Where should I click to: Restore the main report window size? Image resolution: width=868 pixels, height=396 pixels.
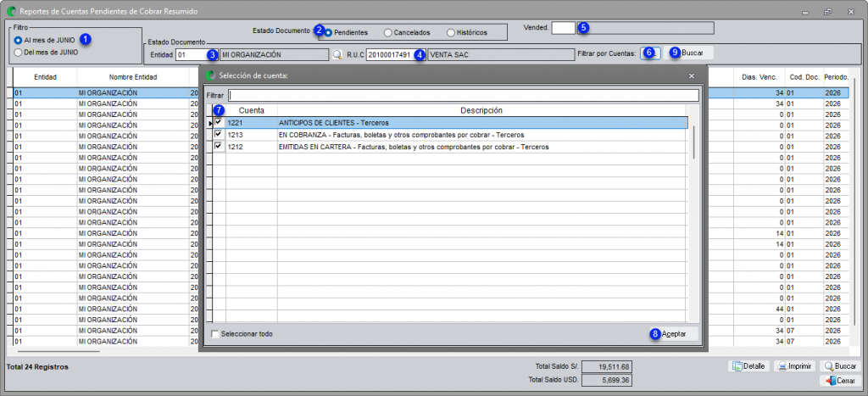pos(827,12)
